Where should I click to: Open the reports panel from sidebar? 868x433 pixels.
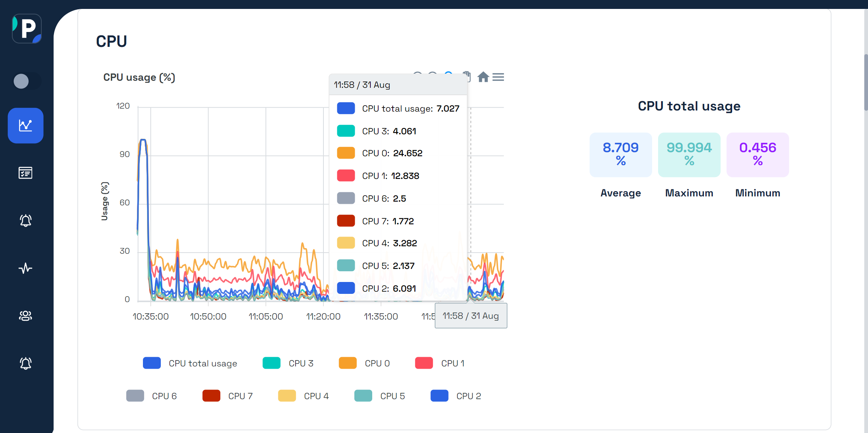25,173
